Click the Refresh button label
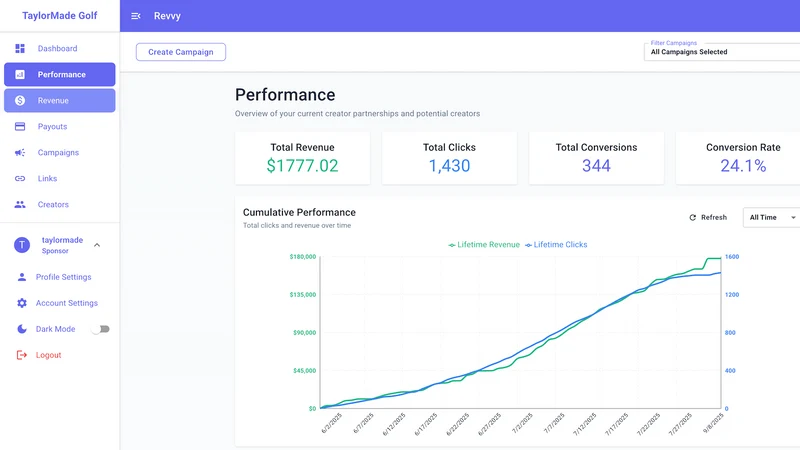This screenshot has height=450, width=800. [714, 217]
